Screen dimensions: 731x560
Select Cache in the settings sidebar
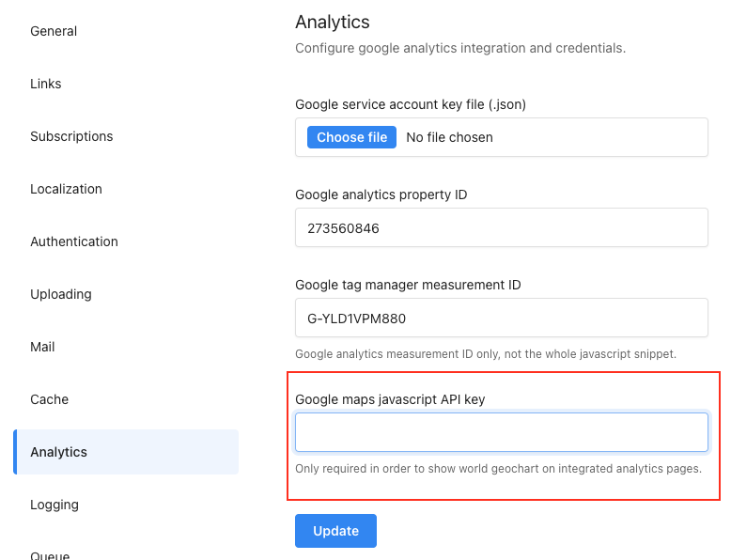(50, 400)
